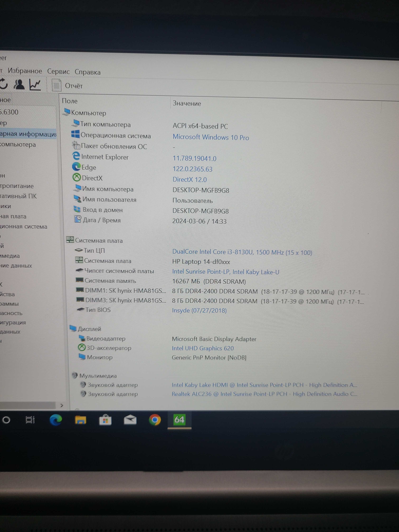This screenshot has width=399, height=532.
Task: Click the Вход в домен row icon
Action: coord(77,209)
